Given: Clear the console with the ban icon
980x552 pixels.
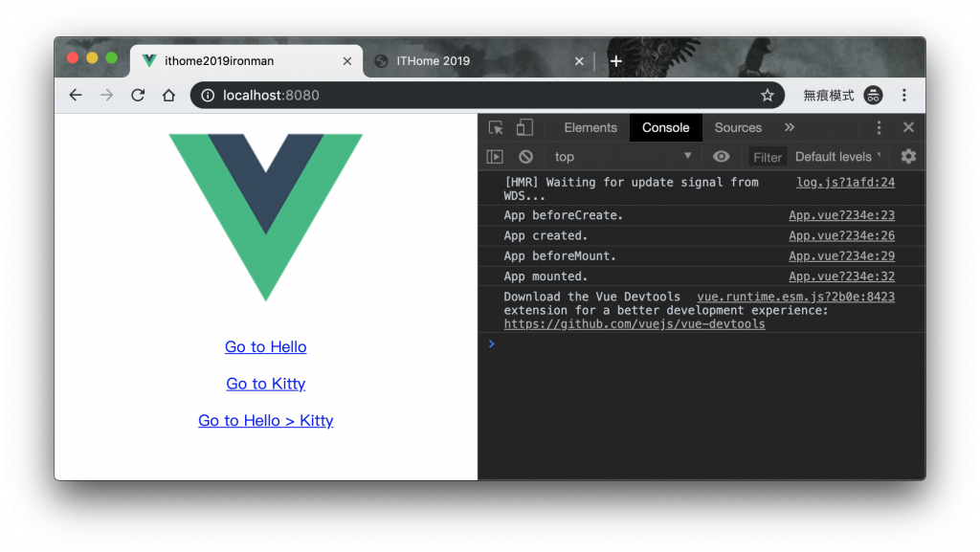Looking at the screenshot, I should [x=526, y=157].
